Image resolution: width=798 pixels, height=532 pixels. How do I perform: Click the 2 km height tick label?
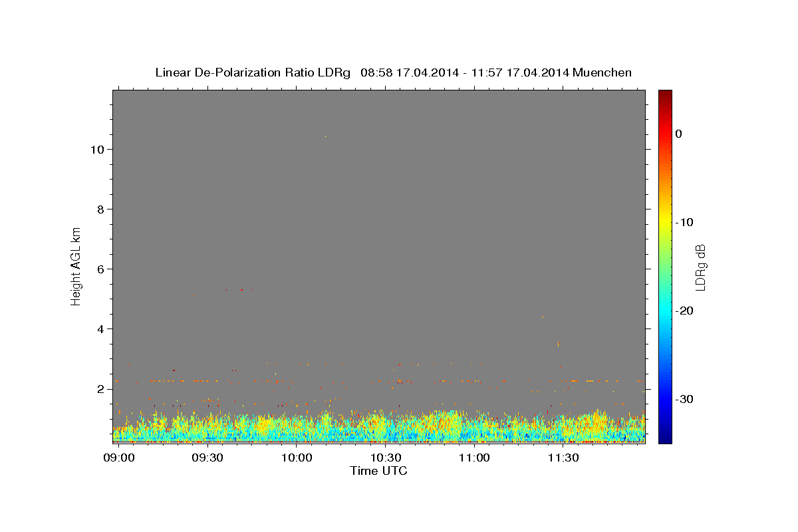tap(100, 389)
